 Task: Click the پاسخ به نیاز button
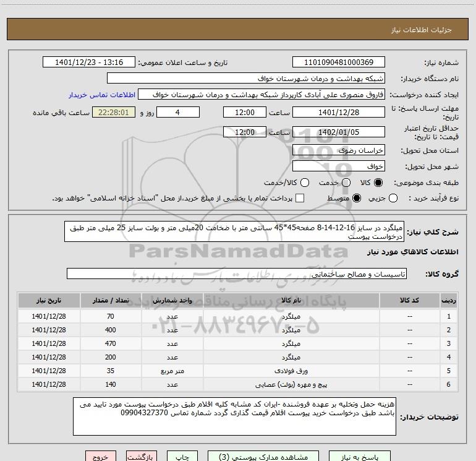(x=359, y=457)
